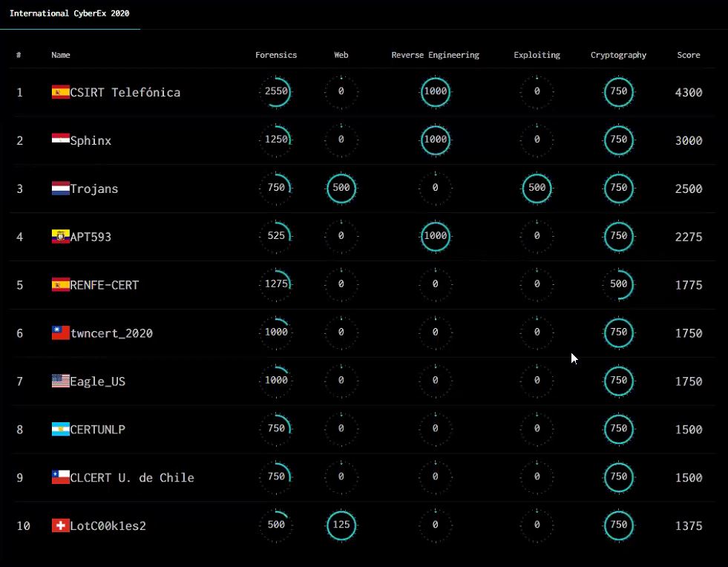Viewport: 728px width, 567px height.
Task: Select Eagle_US Cryptography 750 ring
Action: tap(618, 381)
